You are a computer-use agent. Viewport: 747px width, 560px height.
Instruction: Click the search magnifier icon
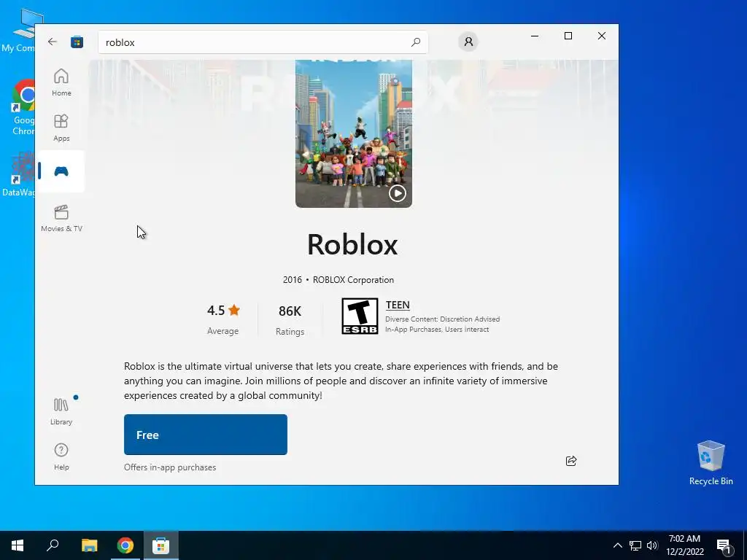coord(416,42)
